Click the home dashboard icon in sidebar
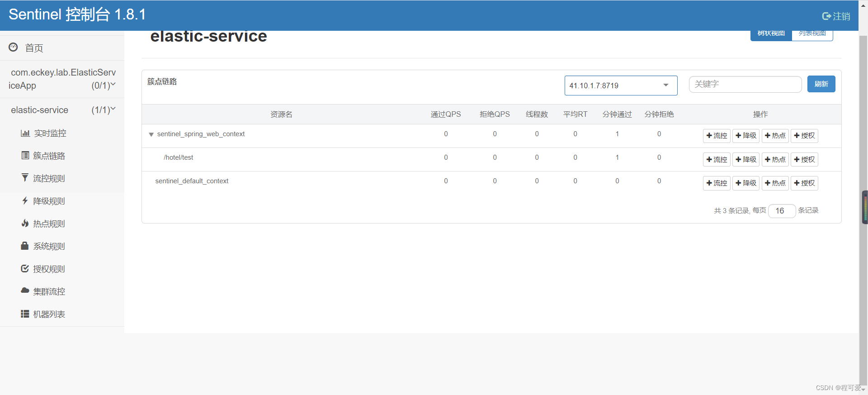868x395 pixels. click(13, 47)
